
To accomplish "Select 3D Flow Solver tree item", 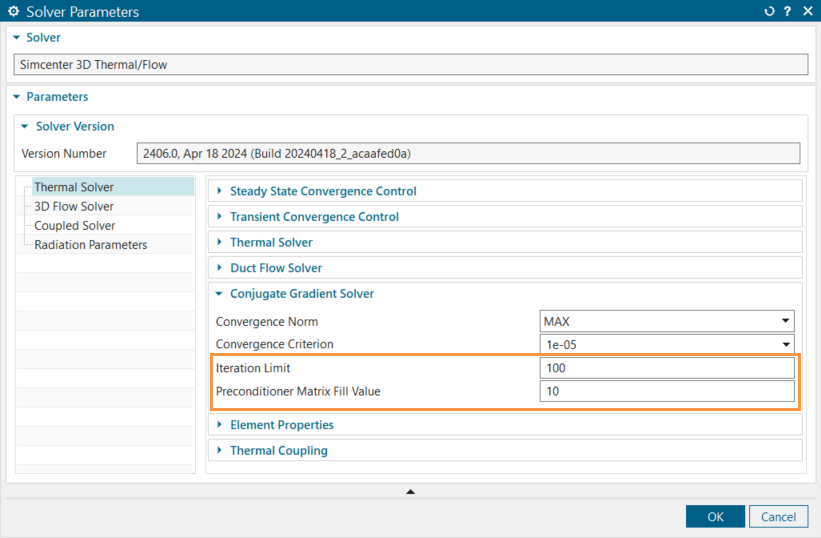I will [74, 206].
